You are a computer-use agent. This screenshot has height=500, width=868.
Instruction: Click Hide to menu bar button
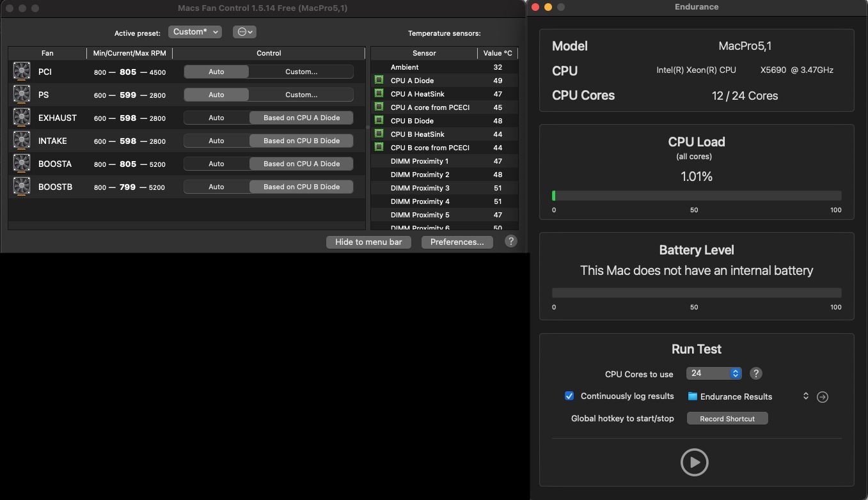[368, 242]
